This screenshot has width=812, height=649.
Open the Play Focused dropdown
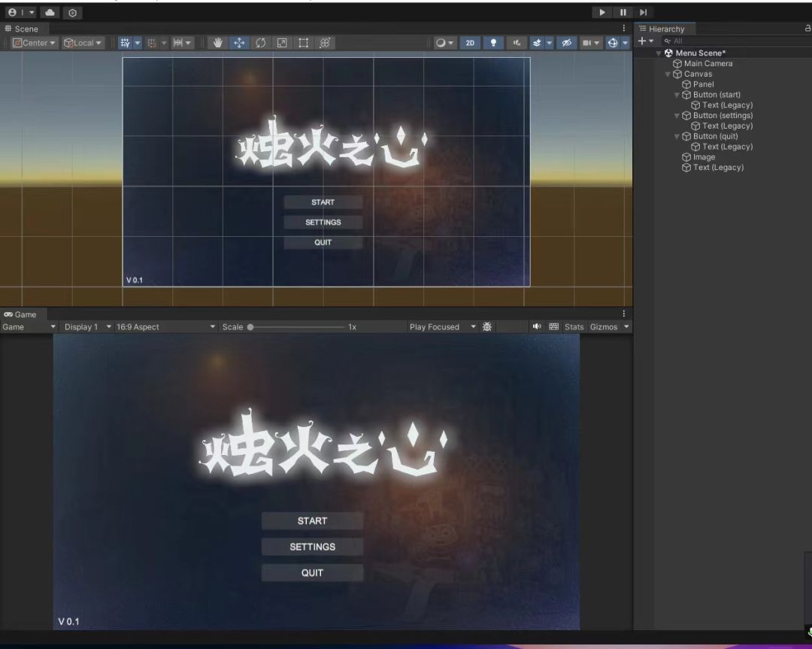pos(442,327)
